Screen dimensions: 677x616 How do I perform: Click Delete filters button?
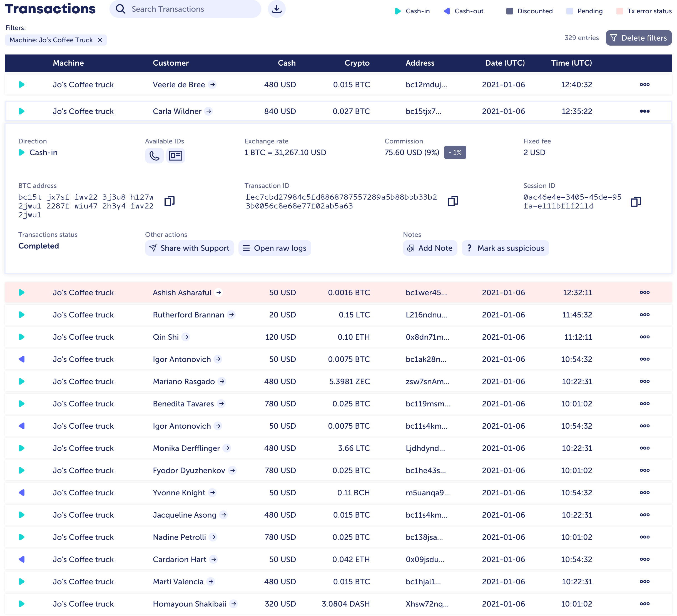638,38
